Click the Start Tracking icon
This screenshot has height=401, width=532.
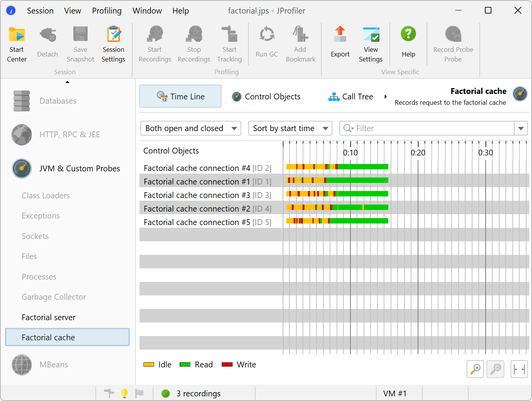[229, 34]
